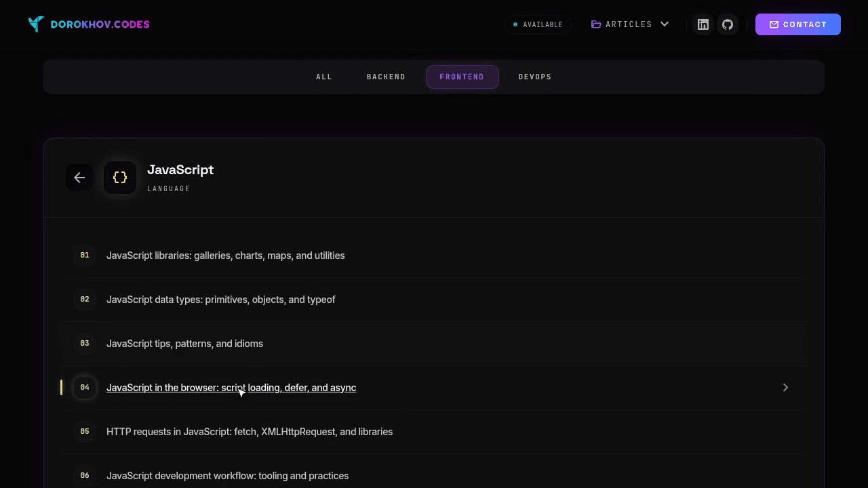Screen dimensions: 868x488
Task: Click the JavaScript section heading
Action: point(180,169)
